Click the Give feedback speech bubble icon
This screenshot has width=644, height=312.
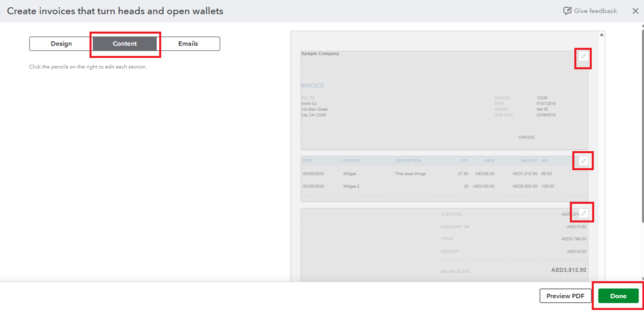point(567,11)
